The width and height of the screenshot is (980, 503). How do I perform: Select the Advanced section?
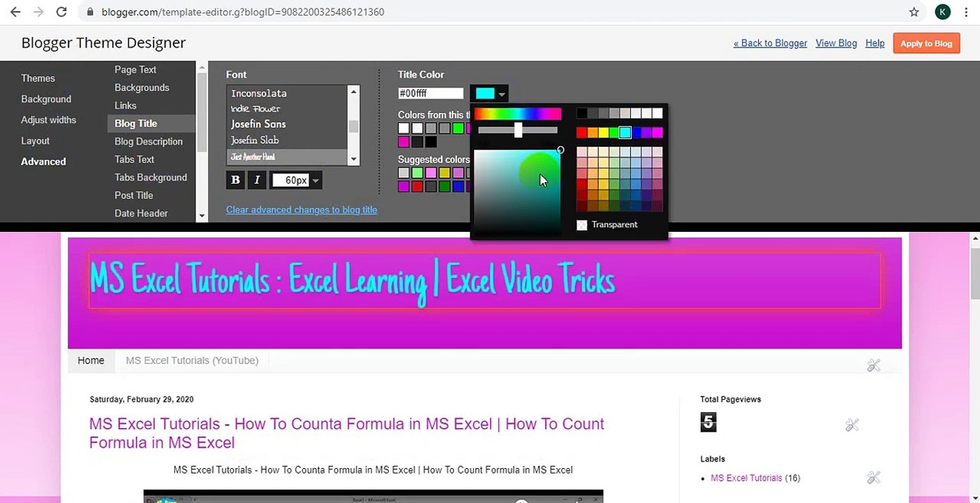coord(43,161)
